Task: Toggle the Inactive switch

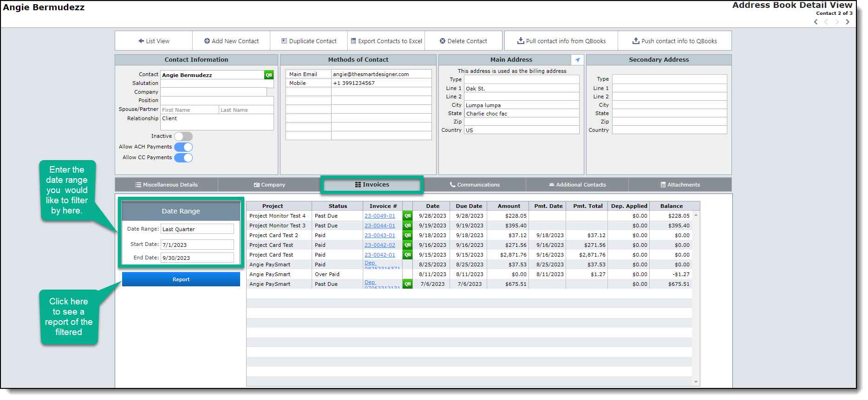Action: click(183, 136)
